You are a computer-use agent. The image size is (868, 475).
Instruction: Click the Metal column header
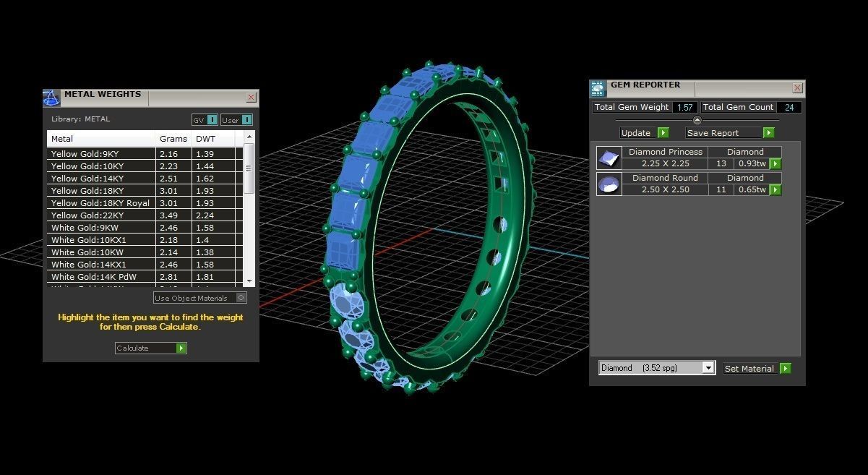[101, 139]
